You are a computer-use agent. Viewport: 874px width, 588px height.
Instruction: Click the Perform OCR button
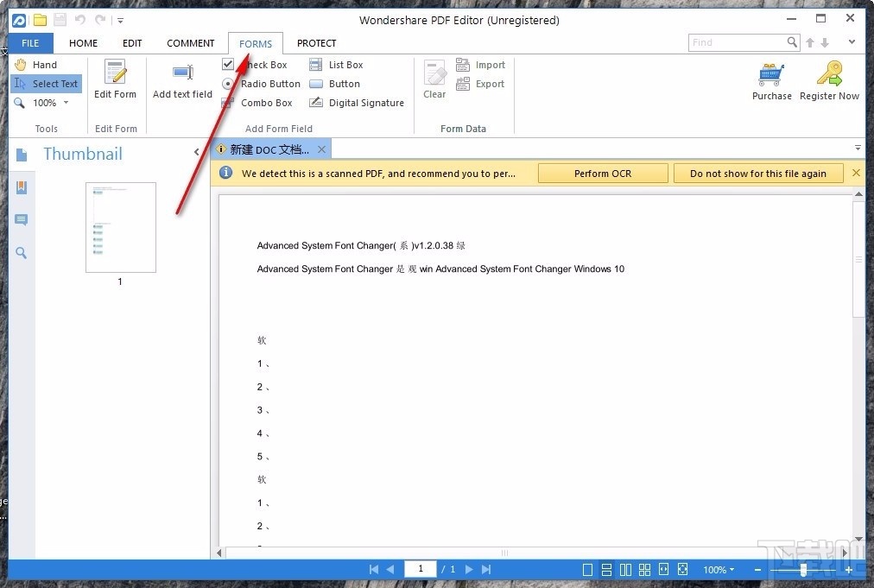pyautogui.click(x=603, y=174)
